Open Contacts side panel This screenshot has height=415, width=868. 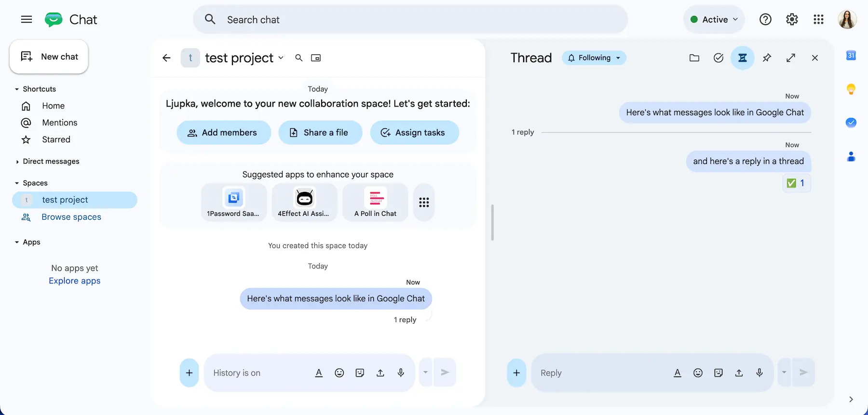pos(851,157)
